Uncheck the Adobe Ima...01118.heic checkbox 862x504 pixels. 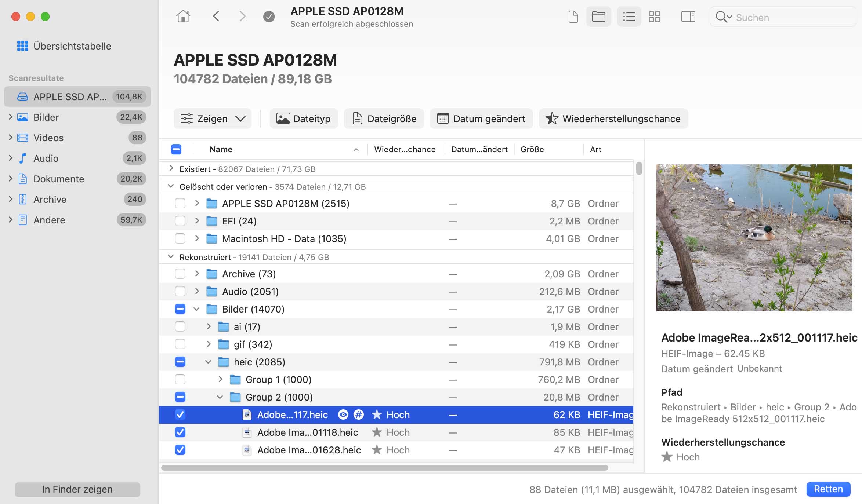[180, 432]
